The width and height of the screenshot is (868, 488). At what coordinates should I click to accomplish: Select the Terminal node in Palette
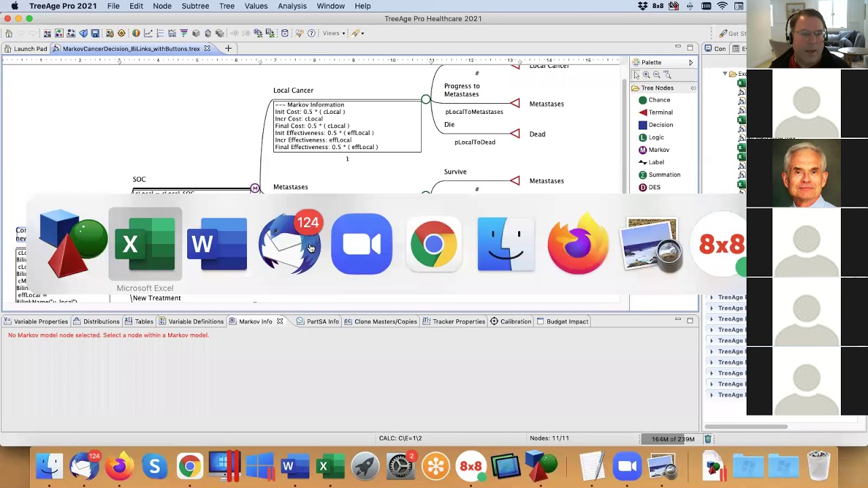[655, 113]
